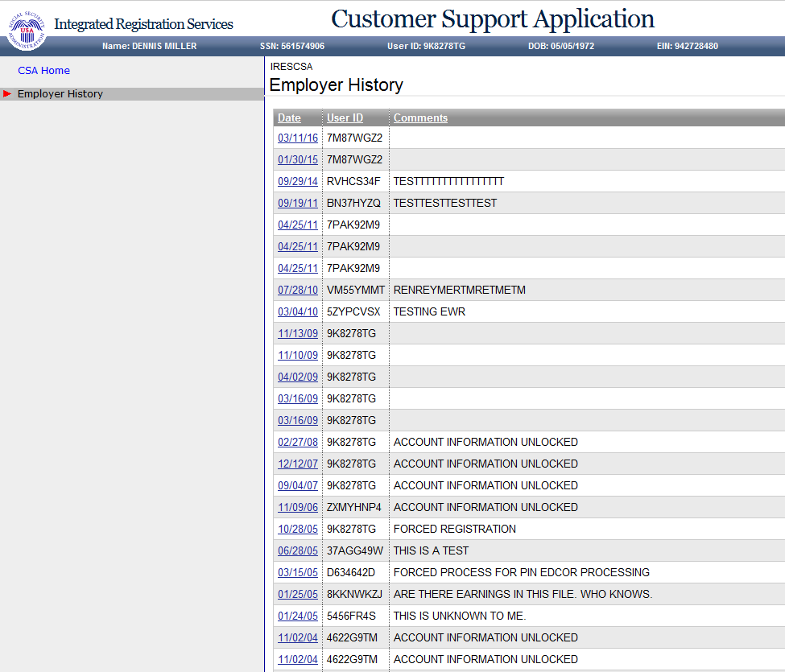
Task: Click the DOB: 05/05/1972 header field
Action: [561, 46]
